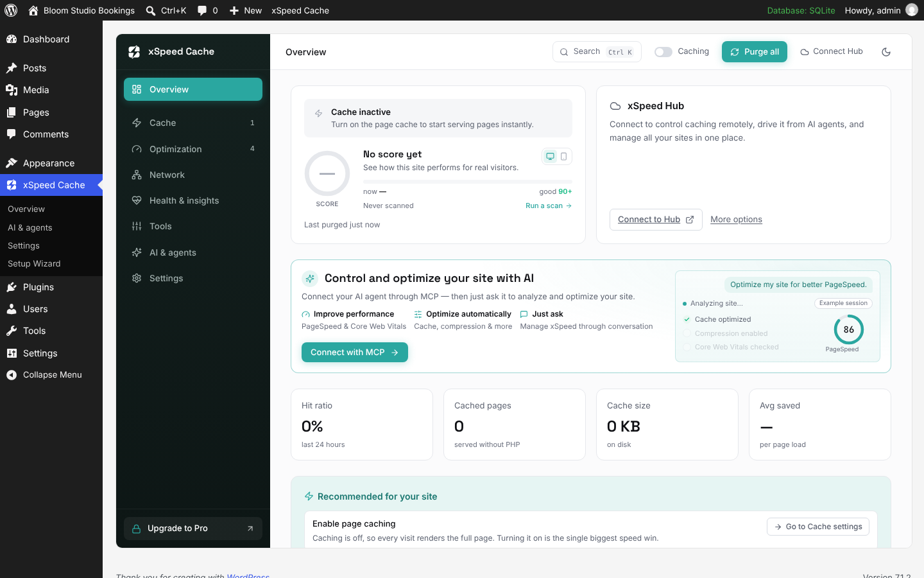Screen dimensions: 924x578
Task: Click the Media sidebar icon
Action: click(x=12, y=90)
